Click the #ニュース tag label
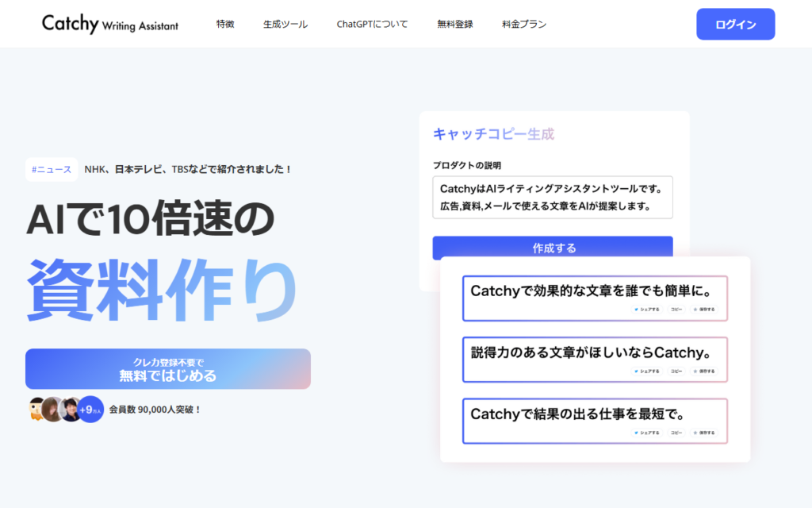This screenshot has height=508, width=812. (x=52, y=169)
